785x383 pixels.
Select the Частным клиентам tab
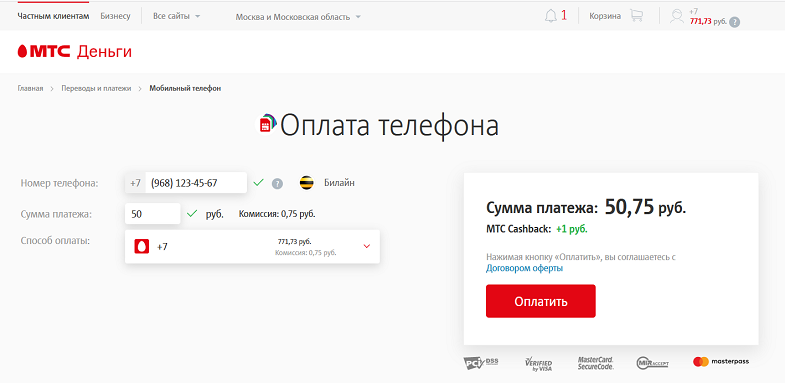click(53, 16)
